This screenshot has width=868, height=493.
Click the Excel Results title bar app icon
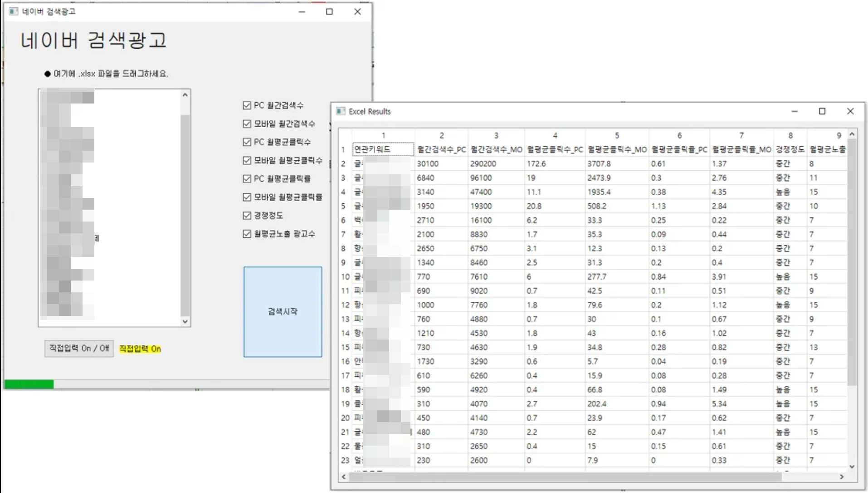[x=341, y=112]
